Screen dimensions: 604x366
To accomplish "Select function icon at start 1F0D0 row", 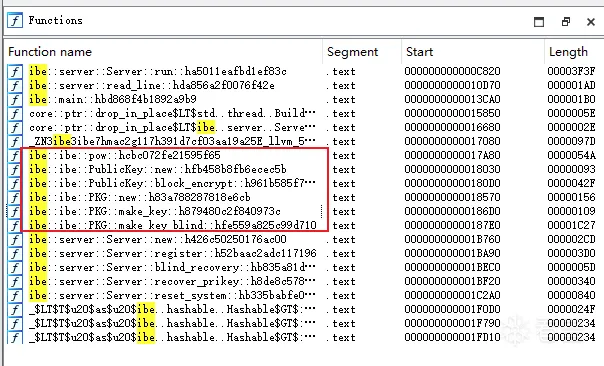I will point(15,309).
